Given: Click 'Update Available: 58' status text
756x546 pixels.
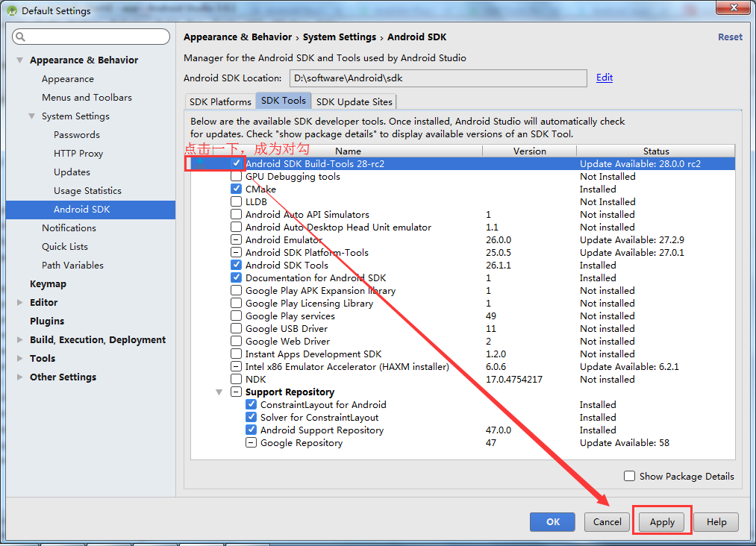Looking at the screenshot, I should [625, 443].
